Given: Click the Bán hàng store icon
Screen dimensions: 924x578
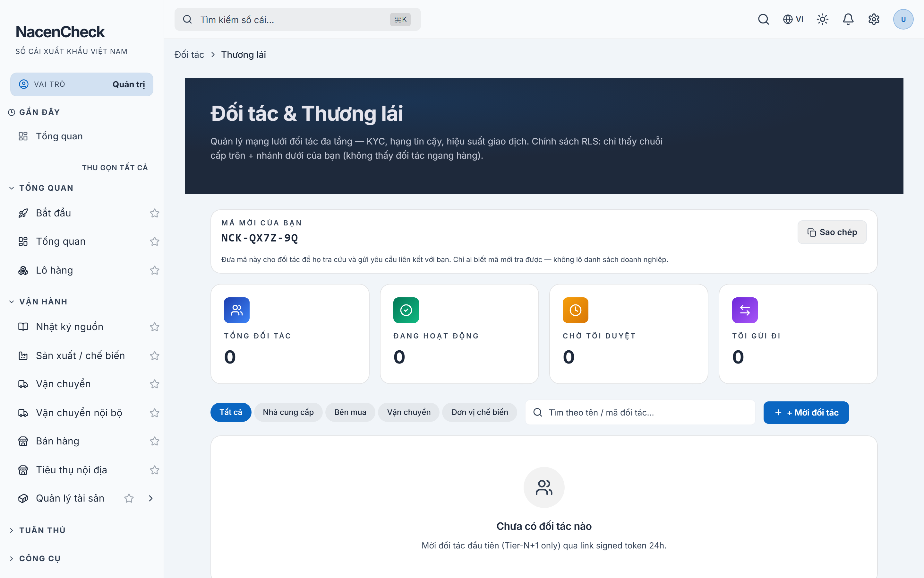Looking at the screenshot, I should point(23,441).
